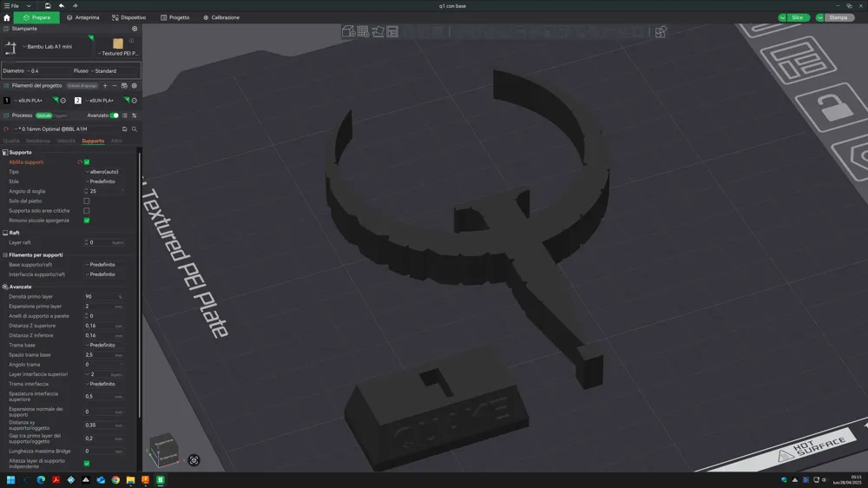Switch to the Progetto tab
The width and height of the screenshot is (868, 488).
point(175,17)
